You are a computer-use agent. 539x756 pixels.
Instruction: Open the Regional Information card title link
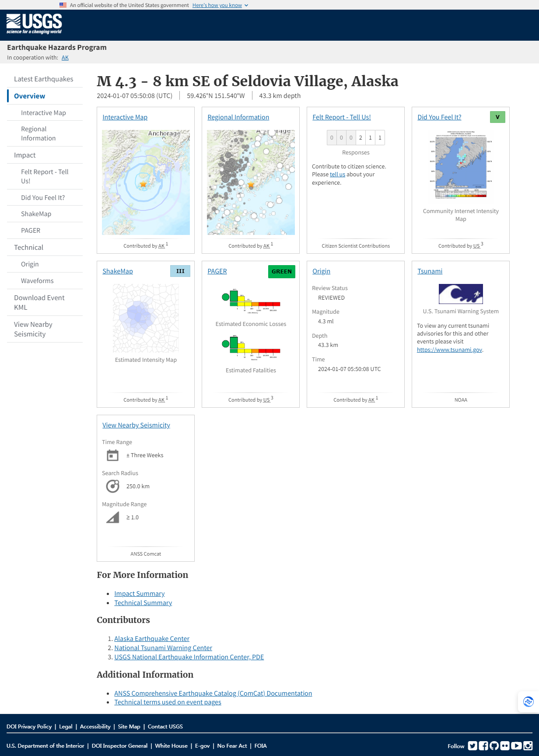pyautogui.click(x=238, y=117)
